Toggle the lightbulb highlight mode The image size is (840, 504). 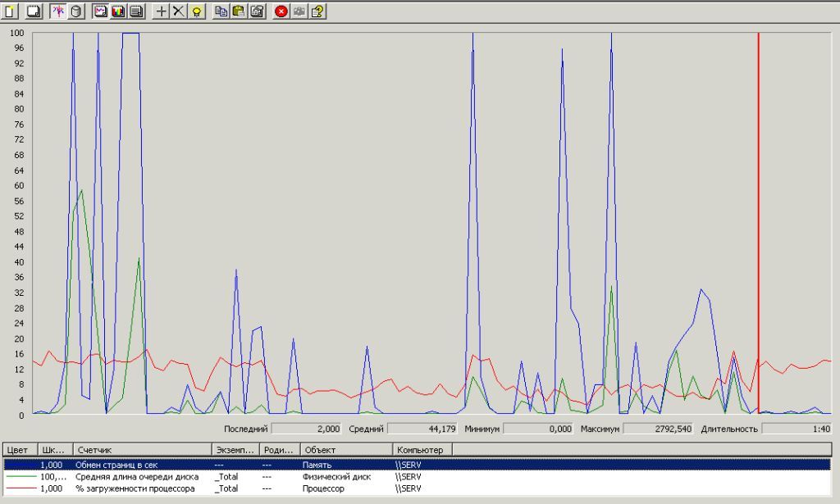[x=197, y=11]
